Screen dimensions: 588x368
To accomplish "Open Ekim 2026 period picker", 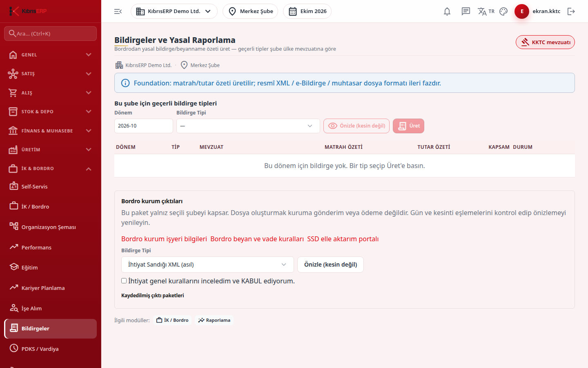I will pyautogui.click(x=307, y=11).
